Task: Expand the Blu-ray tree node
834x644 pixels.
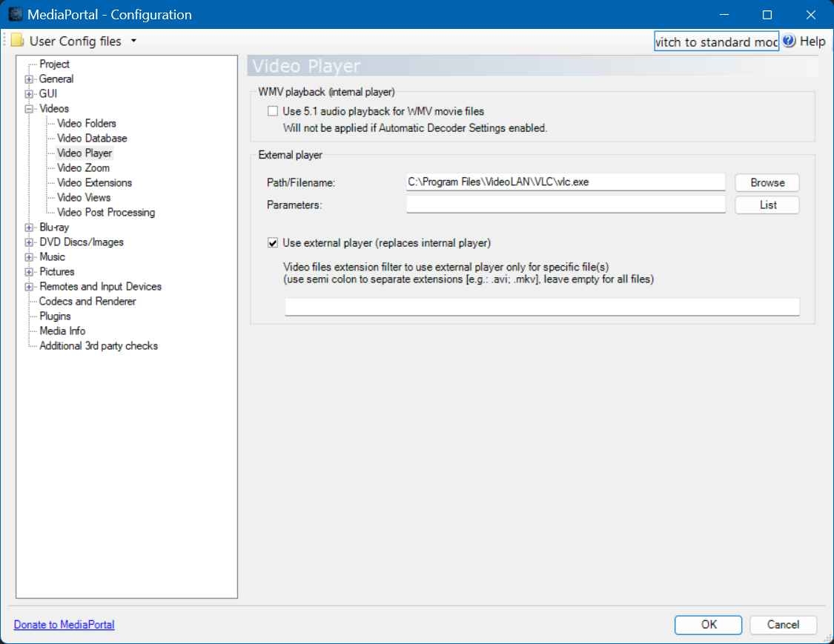Action: pos(30,228)
